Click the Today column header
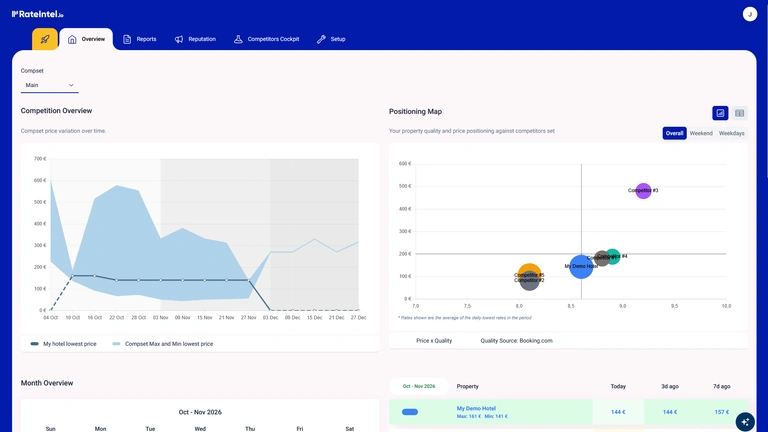Viewport: 768px width, 432px height. click(618, 386)
